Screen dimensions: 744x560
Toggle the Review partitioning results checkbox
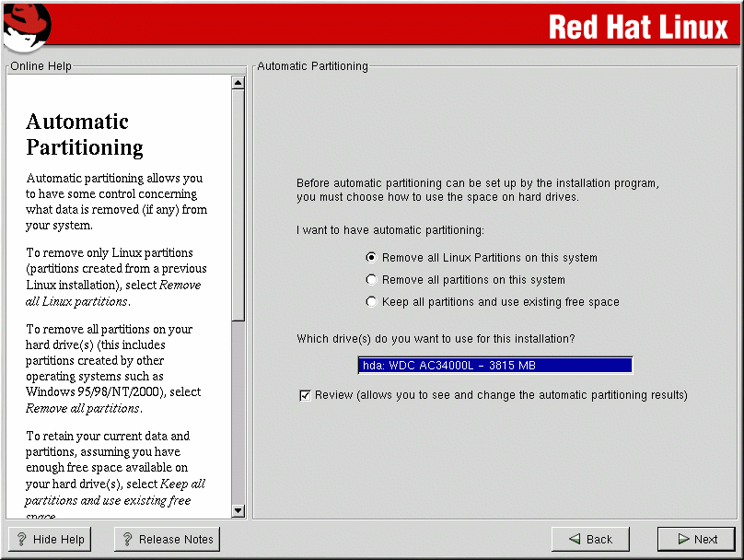pyautogui.click(x=306, y=395)
